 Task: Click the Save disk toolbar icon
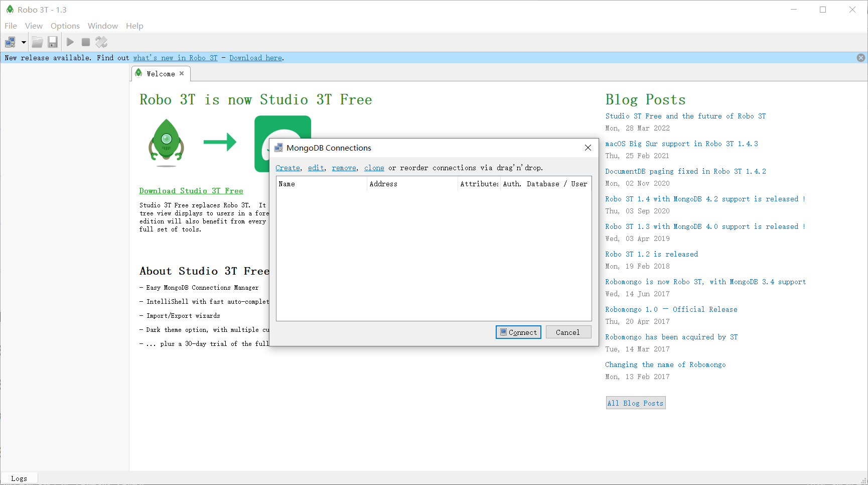click(x=53, y=42)
